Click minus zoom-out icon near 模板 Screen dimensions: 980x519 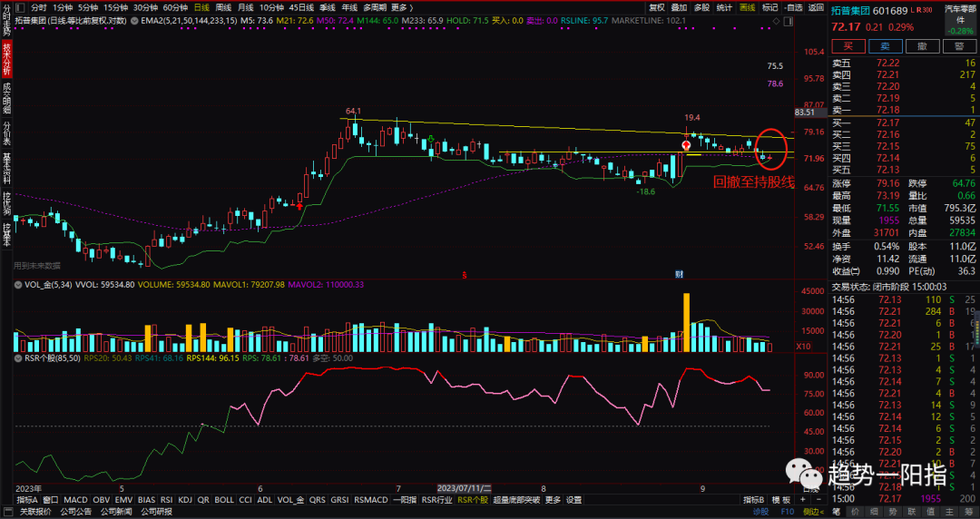(x=818, y=500)
